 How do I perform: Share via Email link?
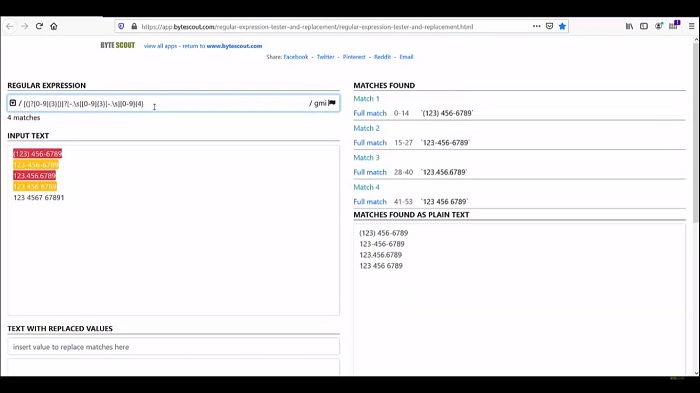point(406,57)
